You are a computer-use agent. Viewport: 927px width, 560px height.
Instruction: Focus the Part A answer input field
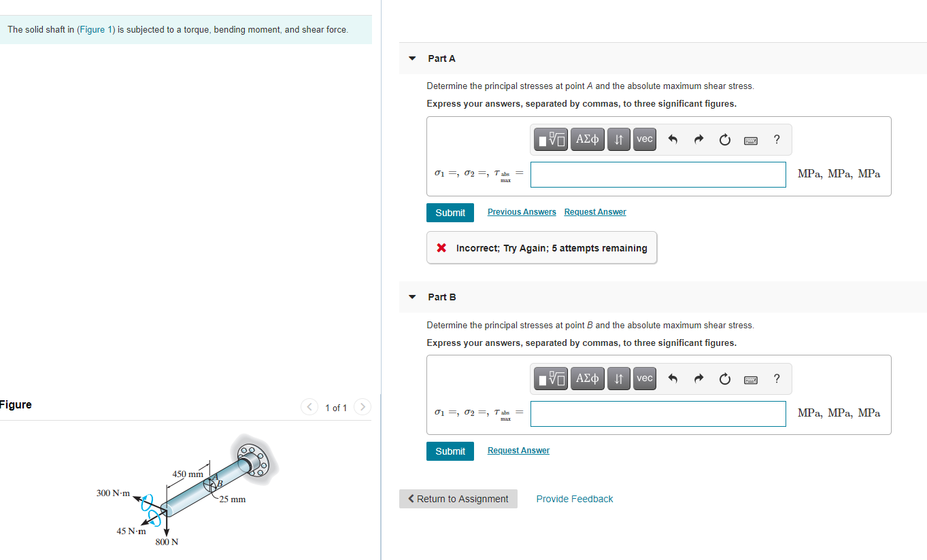click(x=658, y=174)
